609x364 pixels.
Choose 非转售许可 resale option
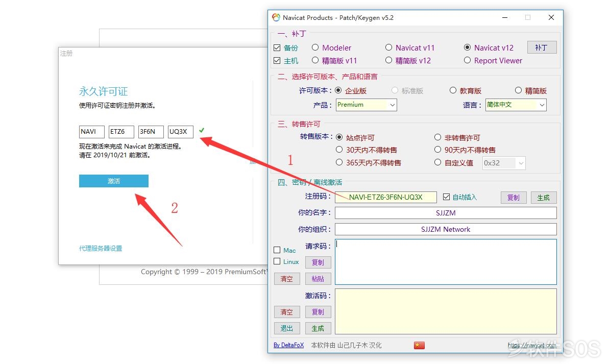click(437, 137)
